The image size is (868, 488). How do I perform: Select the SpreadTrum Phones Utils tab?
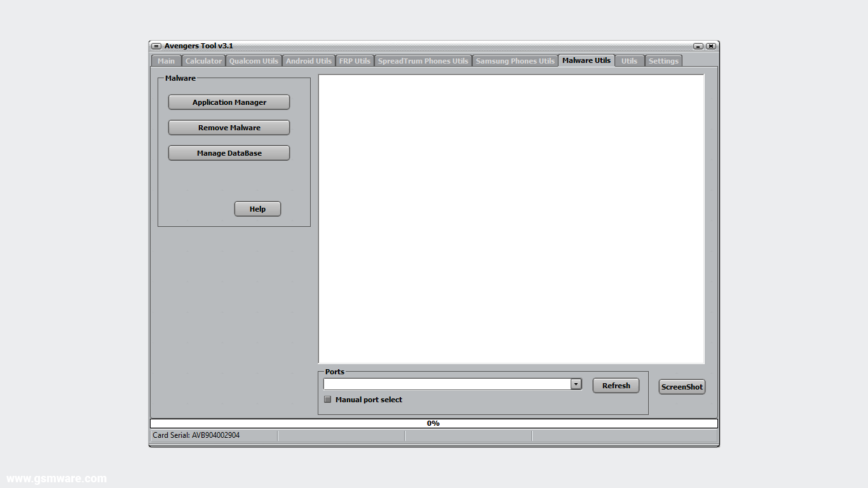(x=423, y=60)
